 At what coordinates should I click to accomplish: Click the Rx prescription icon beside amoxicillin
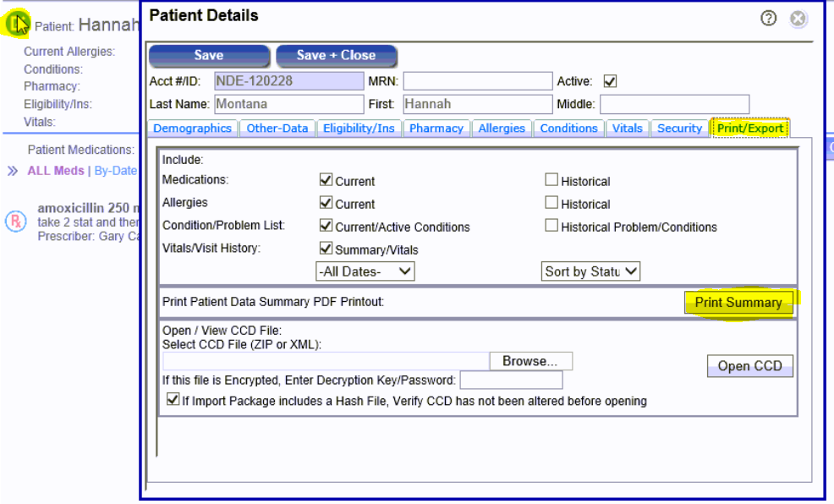click(16, 222)
